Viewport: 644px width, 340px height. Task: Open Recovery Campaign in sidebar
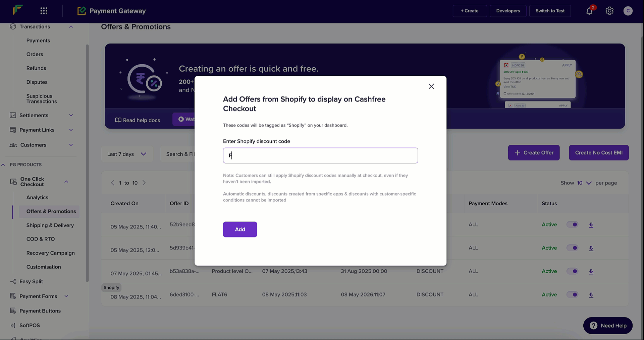click(x=51, y=253)
